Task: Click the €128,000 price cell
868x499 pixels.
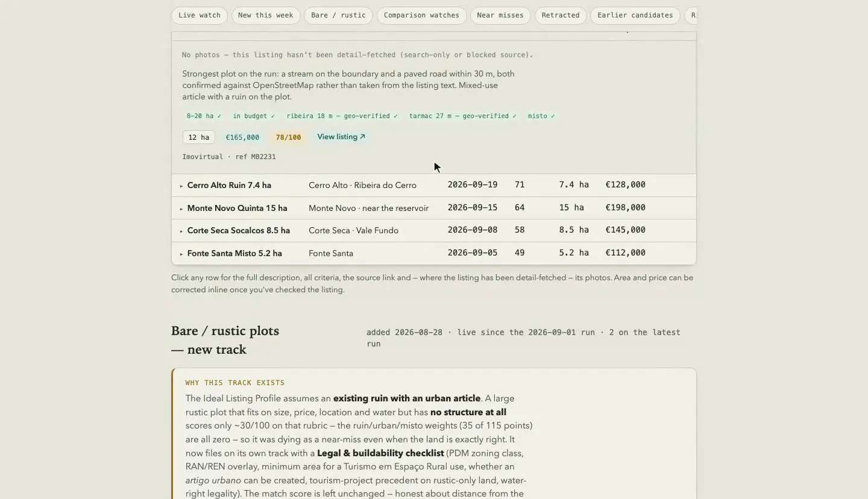Action: 625,185
